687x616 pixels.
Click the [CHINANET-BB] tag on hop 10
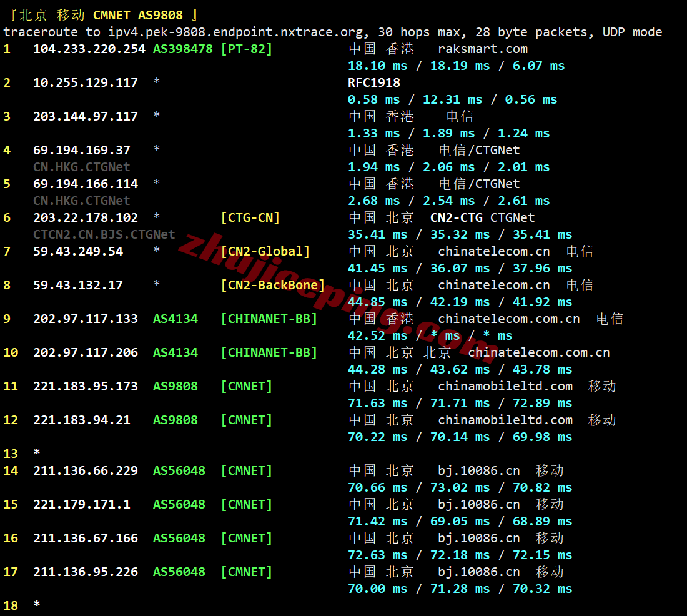[x=269, y=353]
